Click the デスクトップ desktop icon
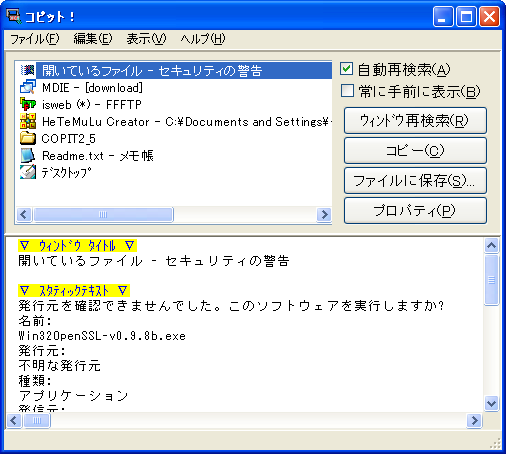Screen dimensions: 506x454 (x=28, y=172)
